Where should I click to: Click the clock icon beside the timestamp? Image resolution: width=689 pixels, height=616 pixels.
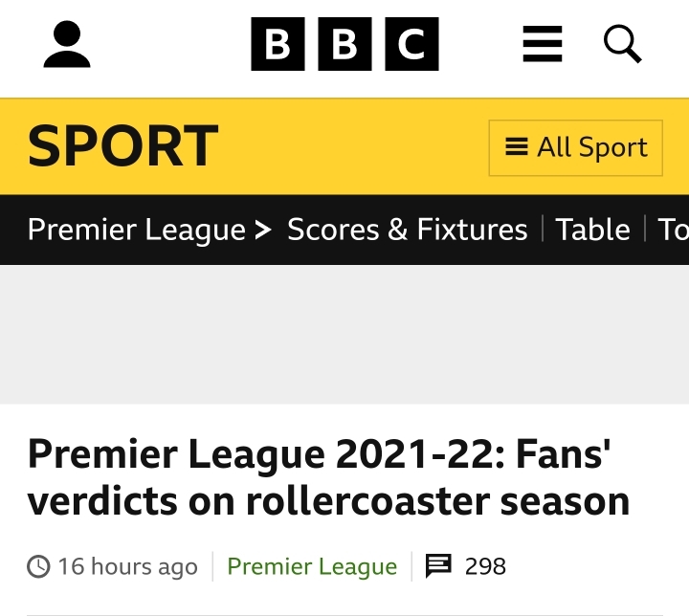(38, 566)
